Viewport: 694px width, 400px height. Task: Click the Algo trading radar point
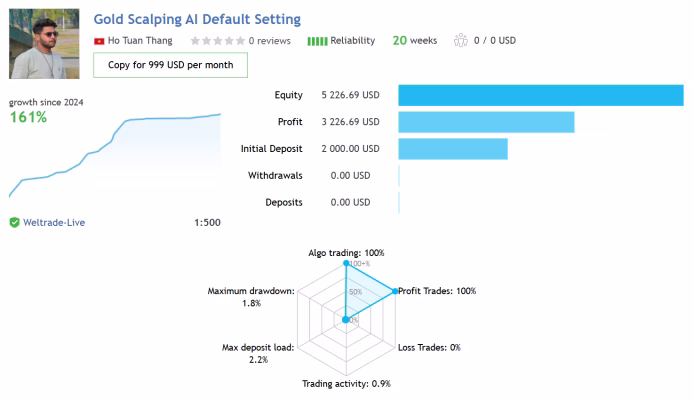(346, 263)
